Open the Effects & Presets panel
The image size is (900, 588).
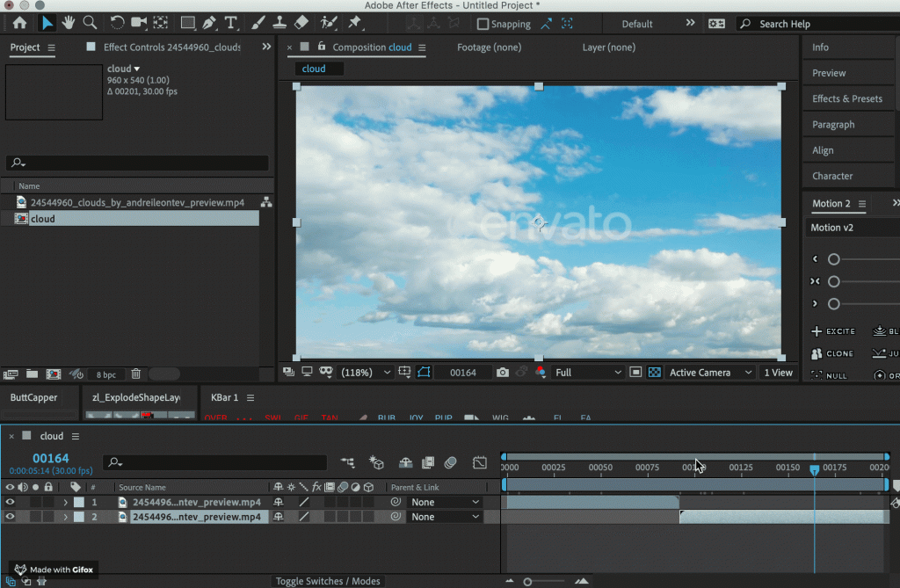[846, 98]
